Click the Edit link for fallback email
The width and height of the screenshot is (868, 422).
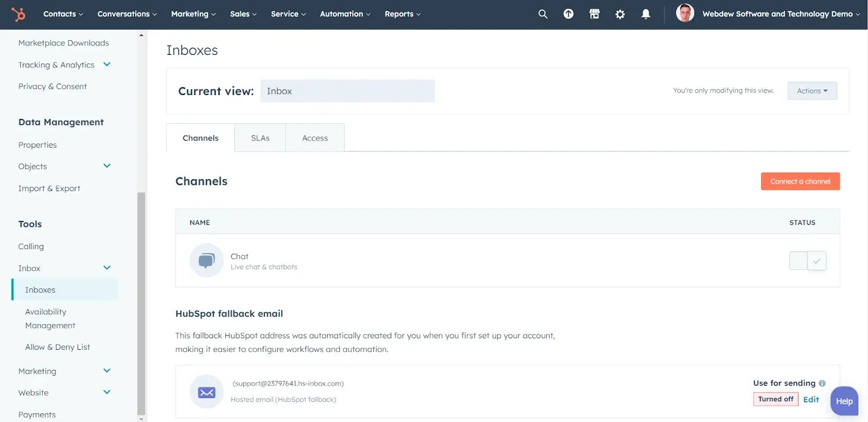pos(811,399)
